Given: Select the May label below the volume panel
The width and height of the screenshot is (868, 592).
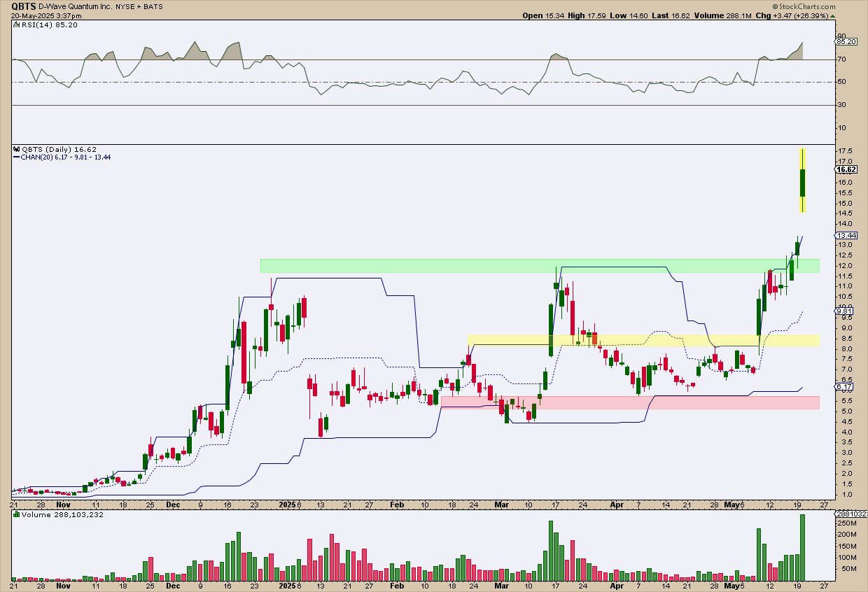Looking at the screenshot, I should point(731,585).
